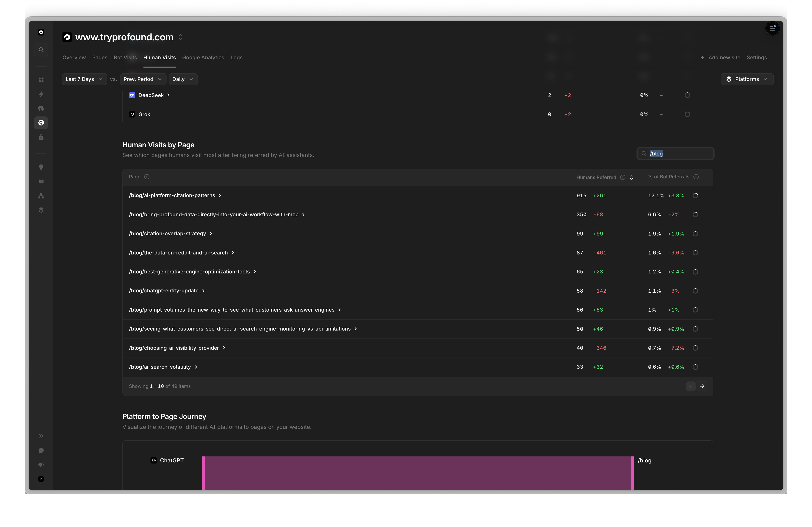Open the lightbulb insights sidebar icon
This screenshot has height=527, width=812.
41,167
